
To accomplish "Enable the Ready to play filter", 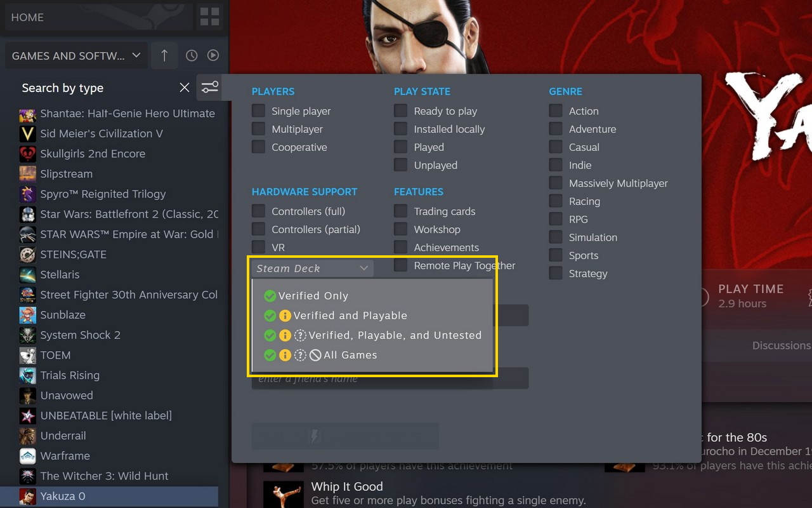I will [x=400, y=110].
